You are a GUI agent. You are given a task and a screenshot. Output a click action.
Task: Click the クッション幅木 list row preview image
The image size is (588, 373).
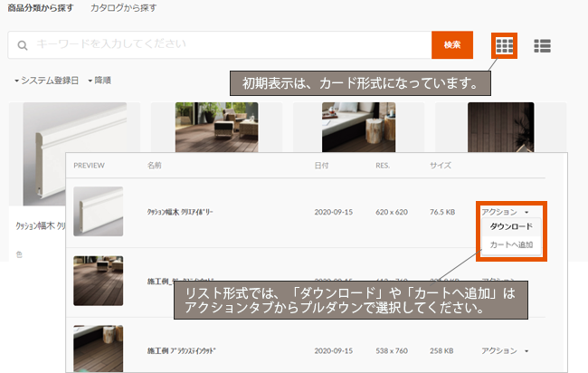click(98, 211)
